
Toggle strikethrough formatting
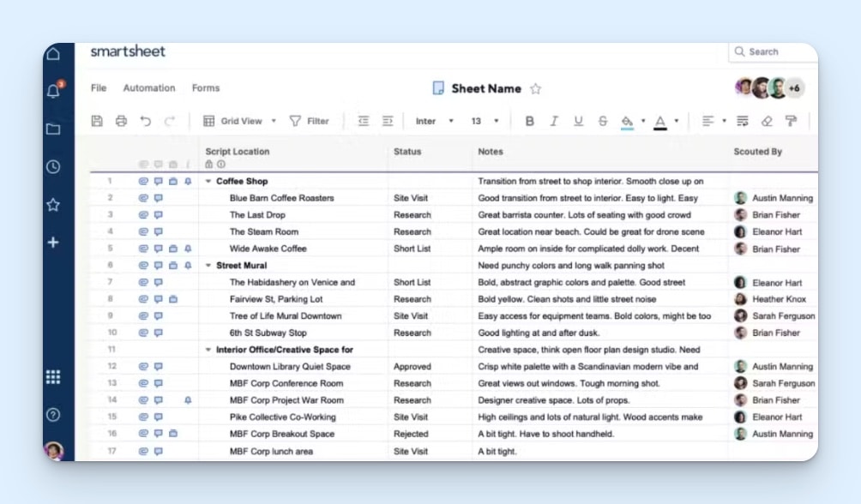(x=602, y=121)
